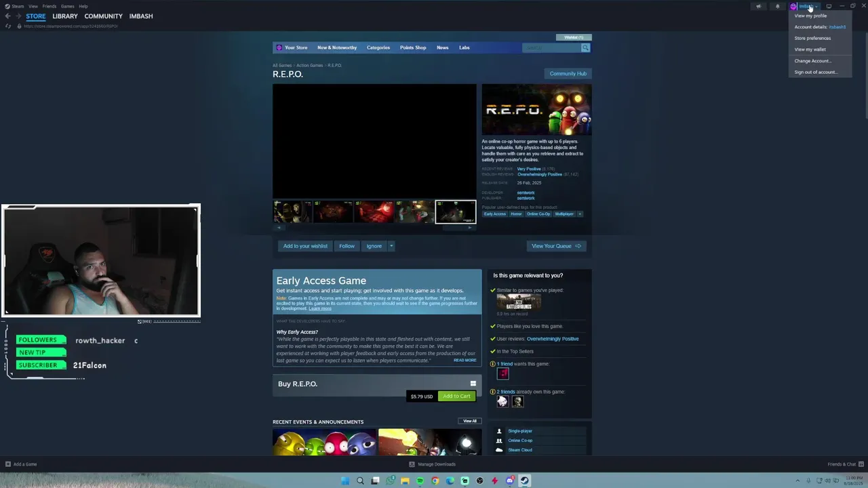
Task: Open the Points Shop menu
Action: pos(413,47)
